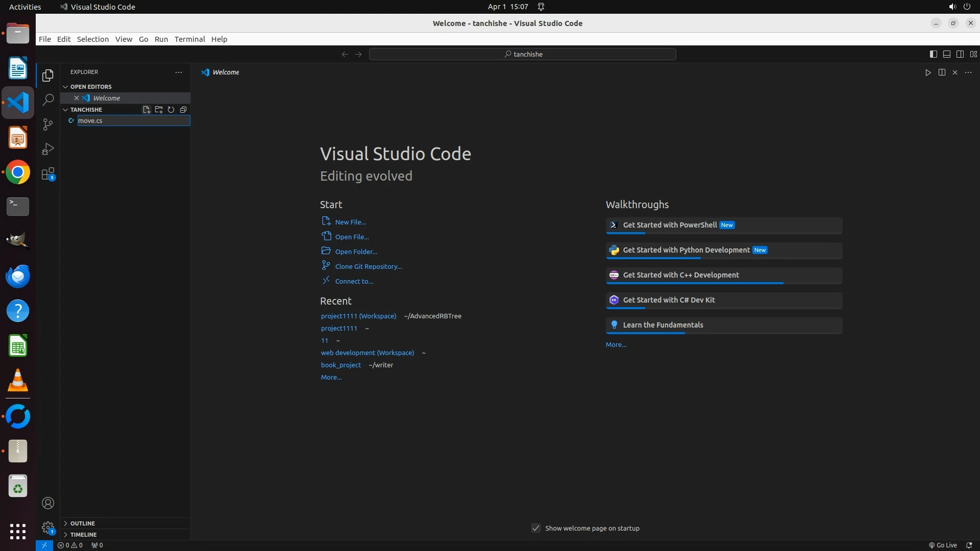Click the move.cs filename input field
This screenshot has width=980, height=551.
click(133, 120)
